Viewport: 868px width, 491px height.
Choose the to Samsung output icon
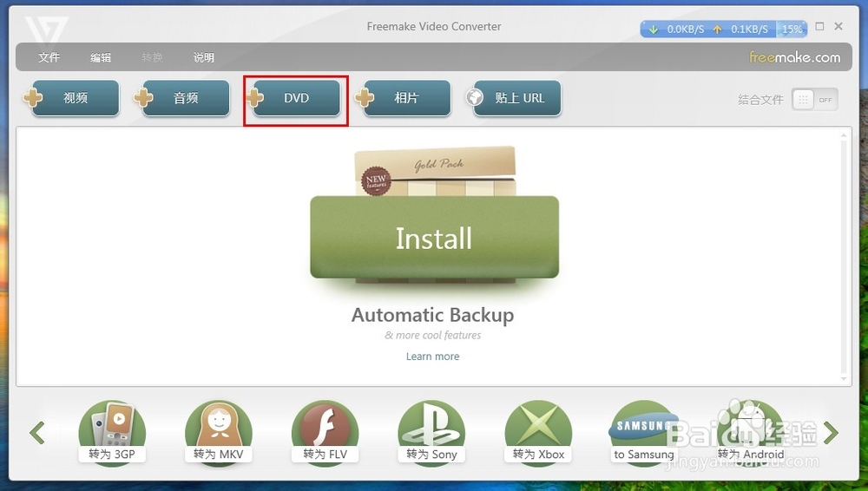(x=643, y=432)
